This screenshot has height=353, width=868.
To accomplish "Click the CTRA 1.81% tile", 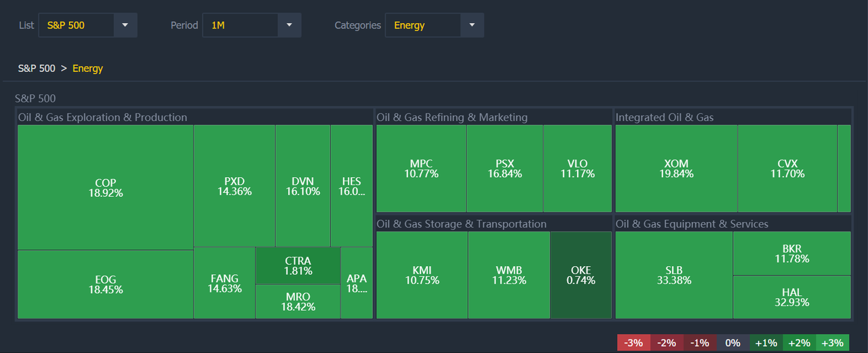I will coord(298,265).
